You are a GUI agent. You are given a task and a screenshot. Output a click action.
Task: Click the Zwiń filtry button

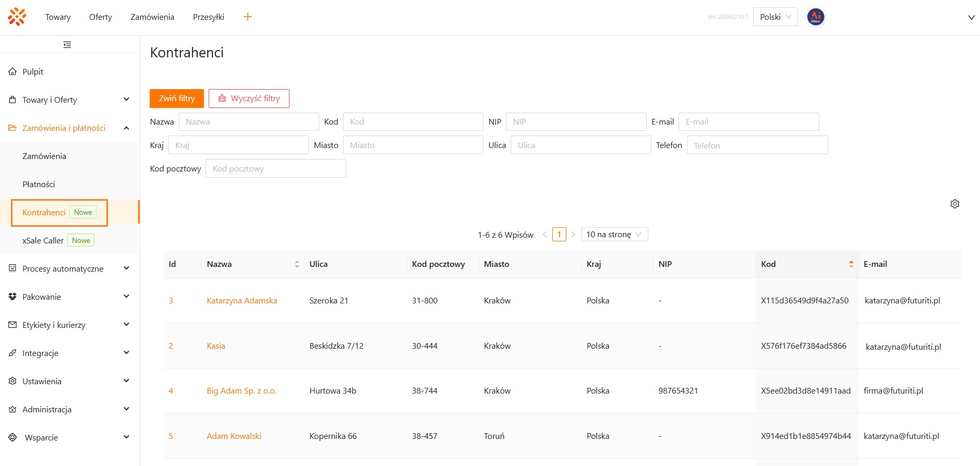pyautogui.click(x=177, y=99)
